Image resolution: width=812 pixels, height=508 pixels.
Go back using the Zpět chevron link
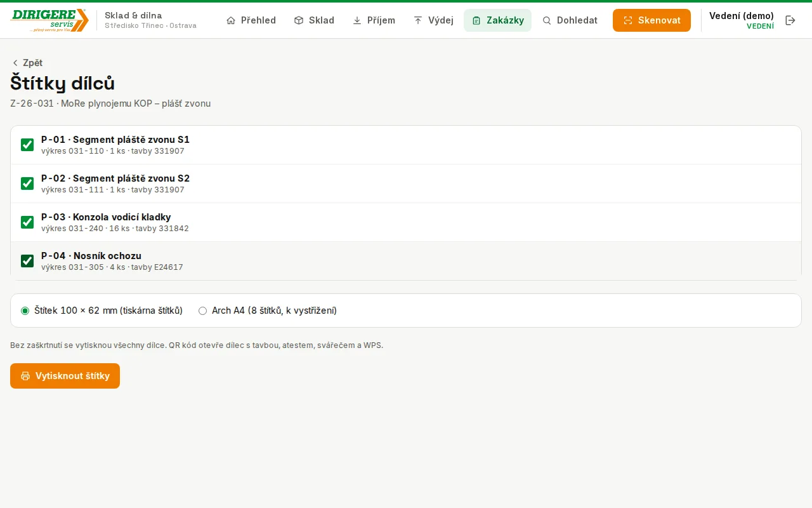[27, 63]
